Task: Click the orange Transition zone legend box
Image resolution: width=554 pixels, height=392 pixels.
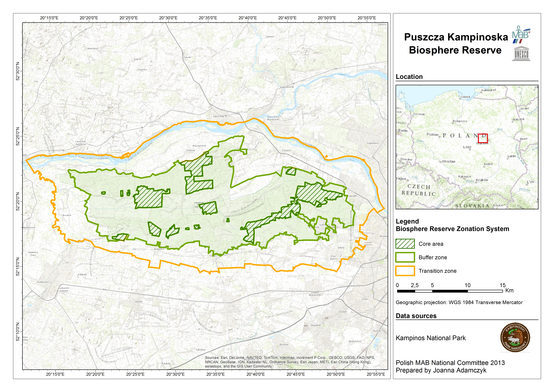Action: pyautogui.click(x=405, y=271)
